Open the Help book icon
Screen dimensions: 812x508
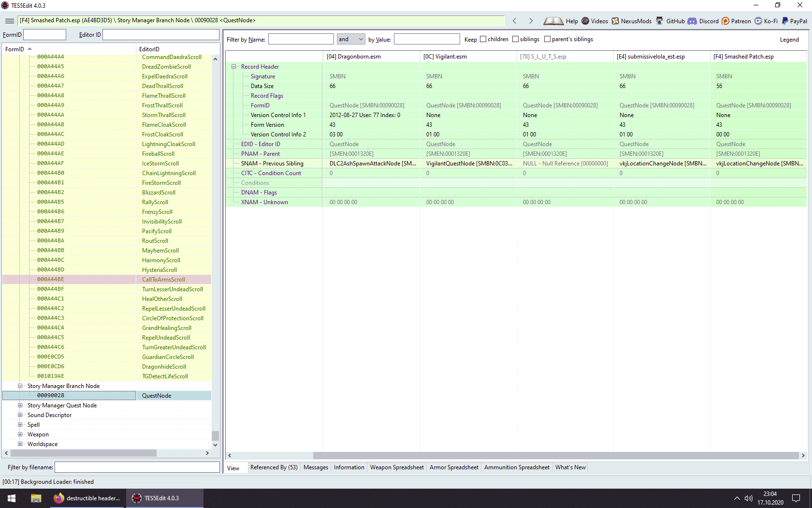[x=553, y=21]
